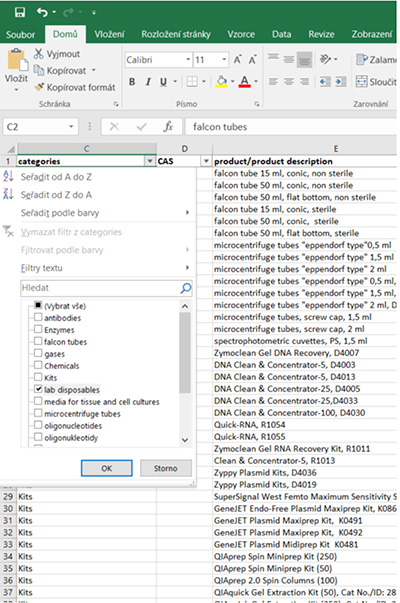
Task: Toggle the (Vybrat vše) checkbox
Action: coord(38,305)
